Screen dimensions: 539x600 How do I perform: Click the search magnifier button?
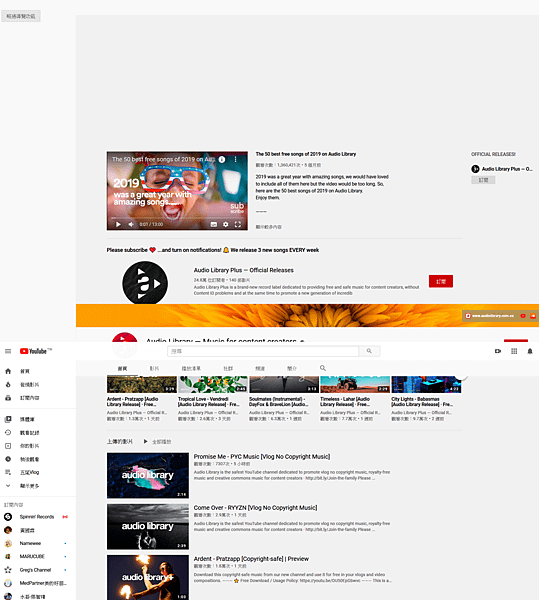369,351
